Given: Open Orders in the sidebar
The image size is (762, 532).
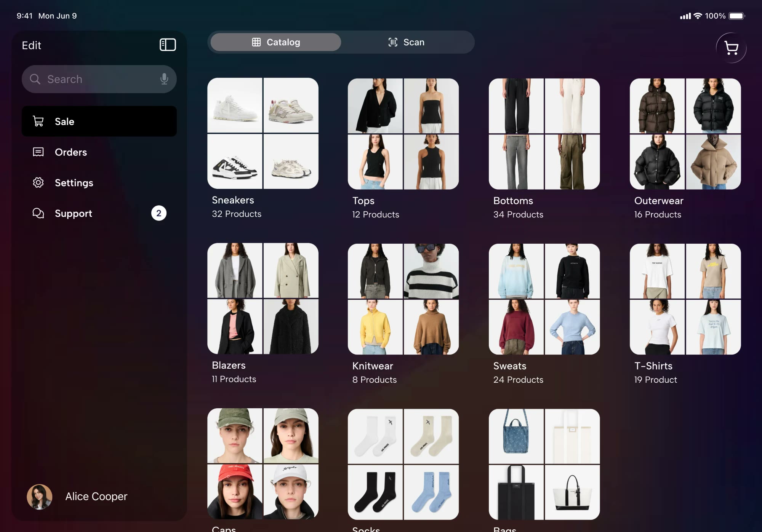Looking at the screenshot, I should pyautogui.click(x=99, y=152).
